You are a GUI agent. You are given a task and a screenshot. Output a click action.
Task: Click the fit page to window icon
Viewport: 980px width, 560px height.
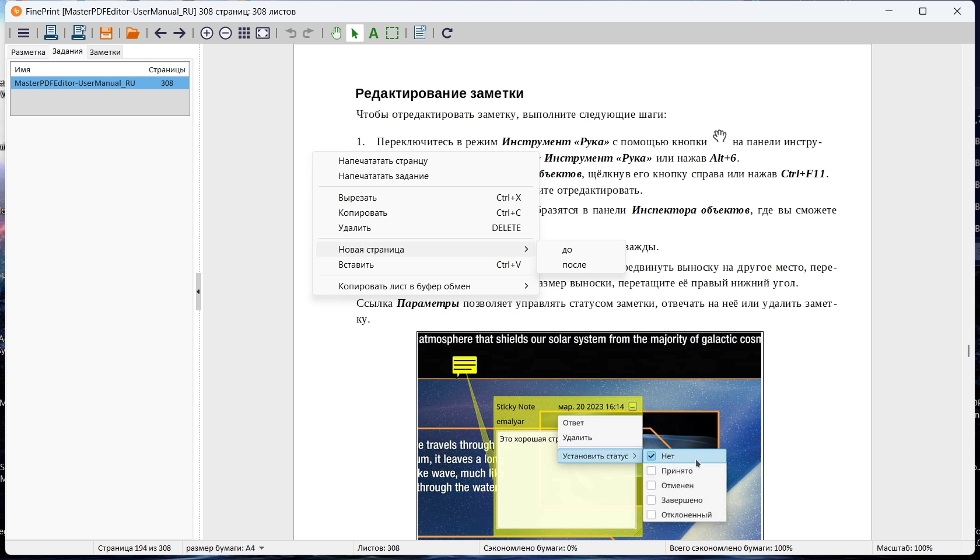click(263, 34)
